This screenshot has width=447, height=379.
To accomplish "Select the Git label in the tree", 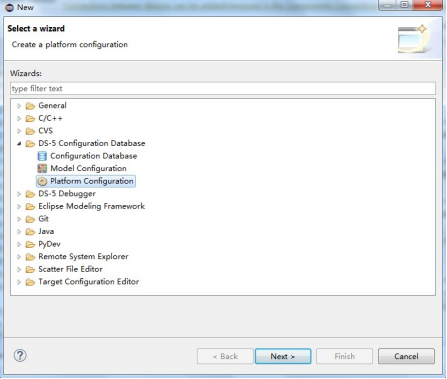I will pos(44,219).
